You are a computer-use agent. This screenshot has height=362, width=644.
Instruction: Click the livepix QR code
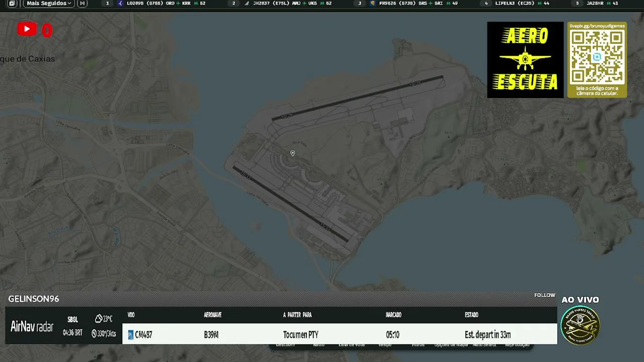[x=597, y=57]
